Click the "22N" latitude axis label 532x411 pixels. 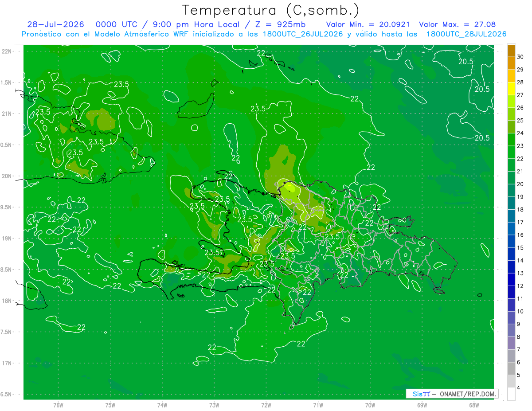pos(7,51)
